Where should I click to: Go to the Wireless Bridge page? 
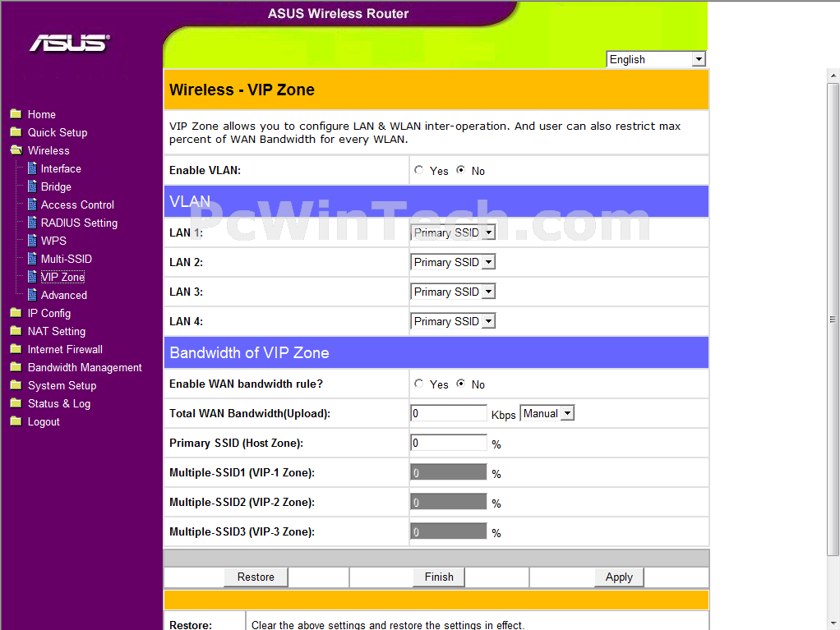pyautogui.click(x=56, y=186)
